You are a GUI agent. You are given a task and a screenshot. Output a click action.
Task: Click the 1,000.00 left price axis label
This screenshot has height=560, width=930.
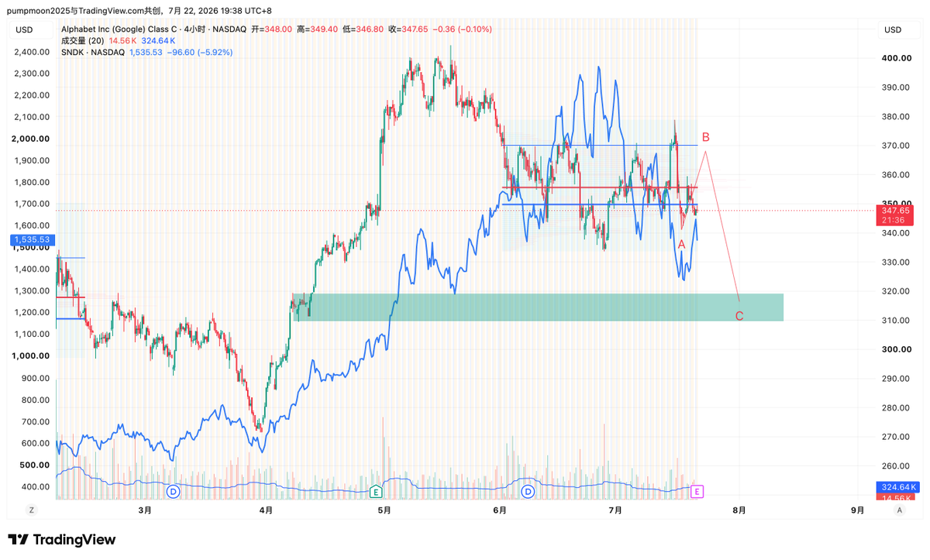[32, 356]
